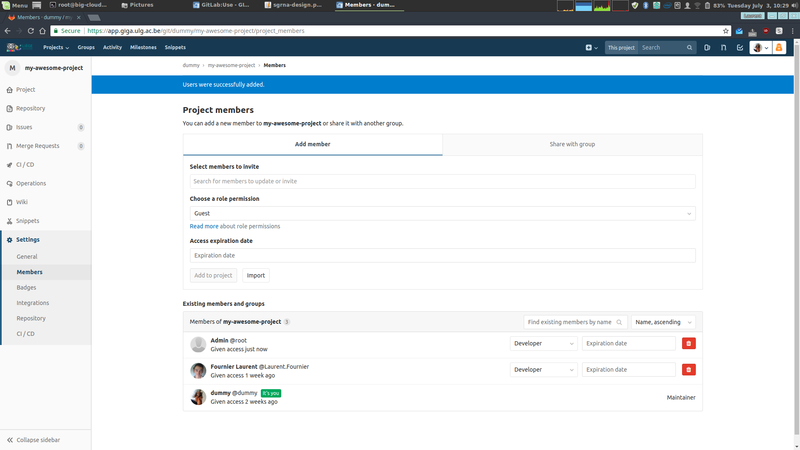Screen dimensions: 800x450
Task: Open the Guest role permission dropdown
Action: [x=442, y=213]
